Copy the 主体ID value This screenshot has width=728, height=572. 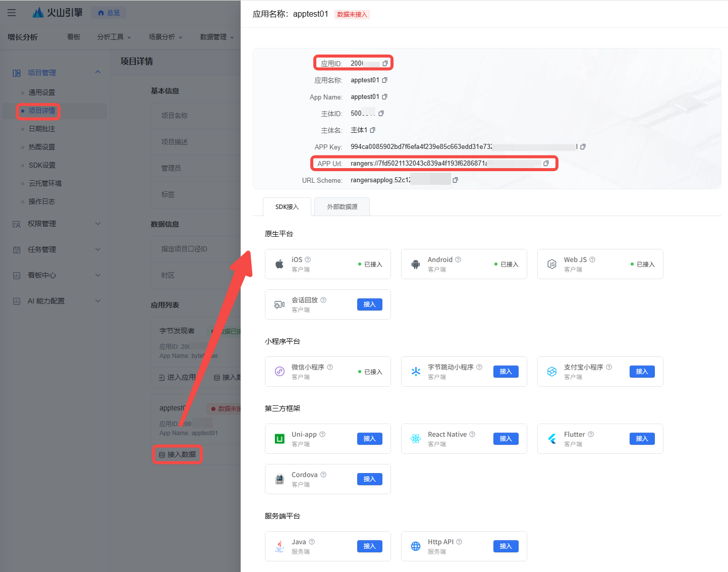(x=381, y=114)
